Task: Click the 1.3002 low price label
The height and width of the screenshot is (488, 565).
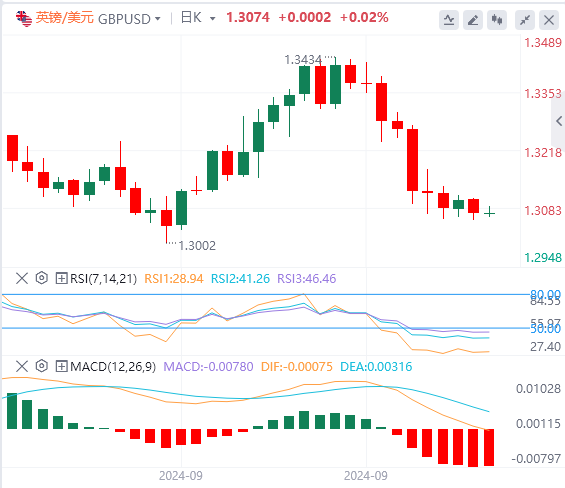Action: coord(197,246)
